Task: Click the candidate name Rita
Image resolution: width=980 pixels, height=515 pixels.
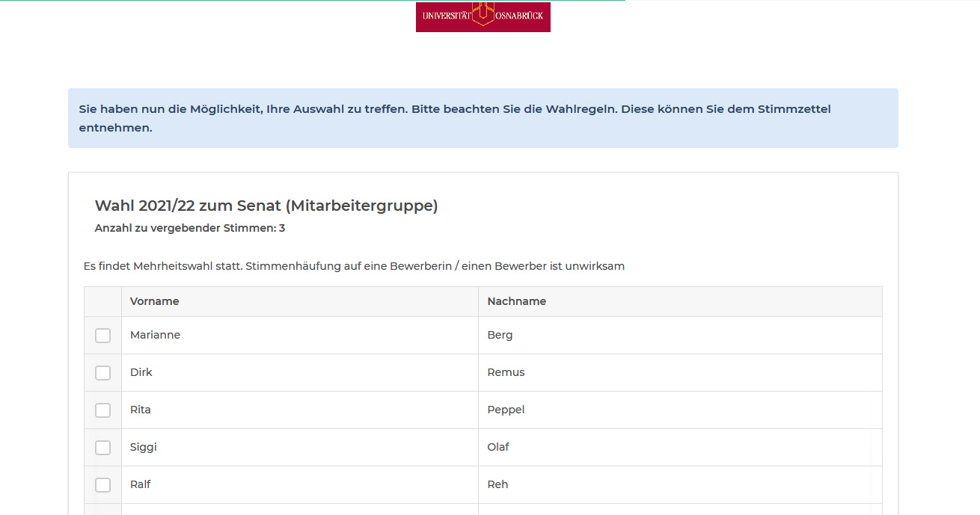Action: click(140, 409)
